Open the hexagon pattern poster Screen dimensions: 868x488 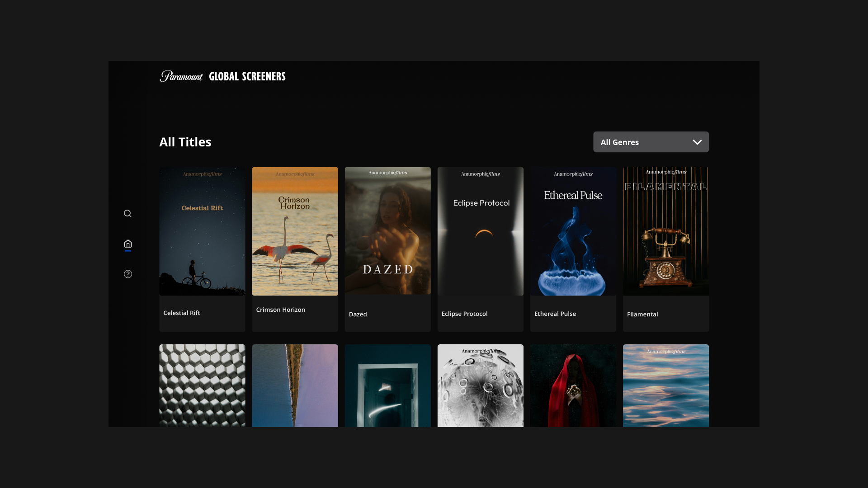[202, 385]
